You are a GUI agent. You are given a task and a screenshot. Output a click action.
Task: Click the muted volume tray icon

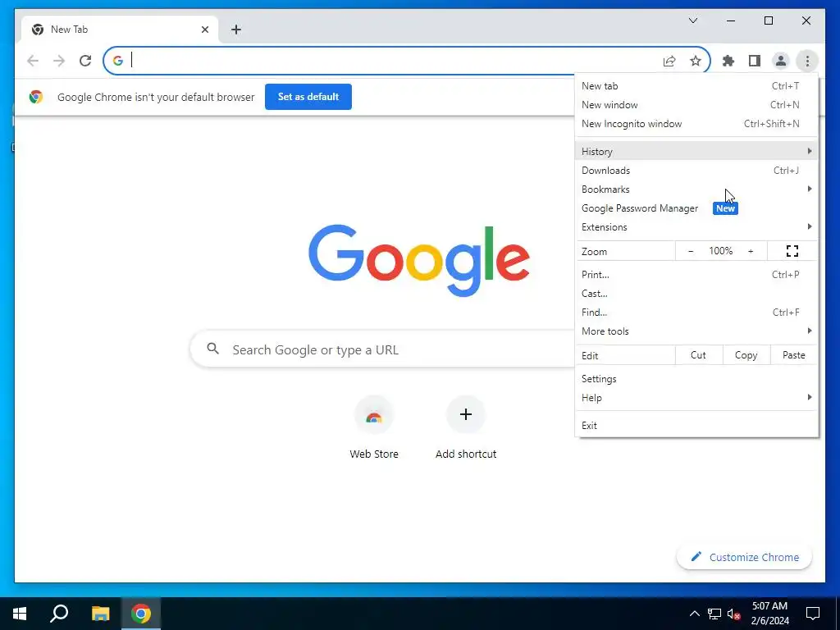[x=734, y=614]
